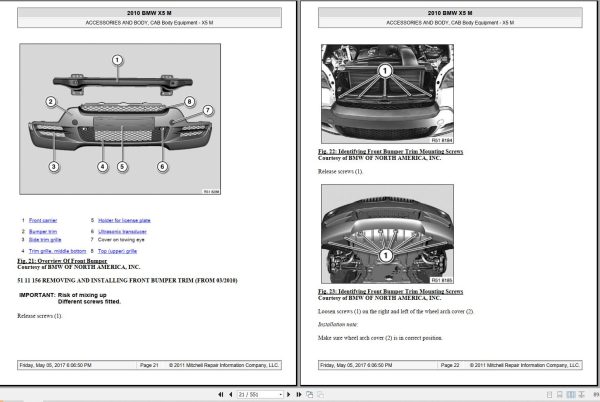Click the underbody screws photo
This screenshot has height=402, width=600.
click(x=388, y=234)
